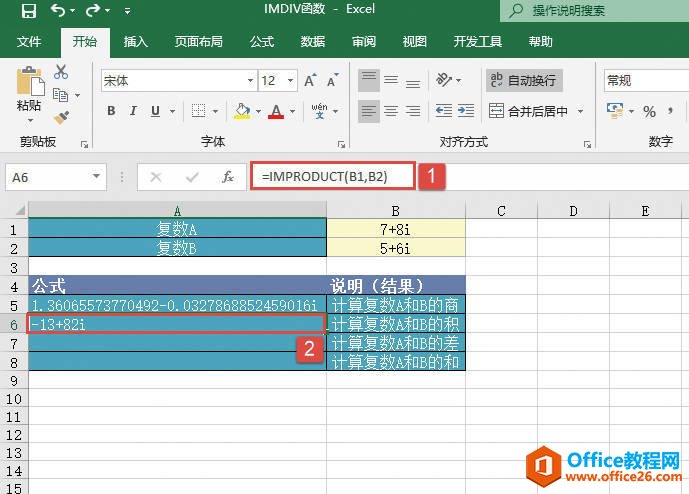The image size is (689, 494).
Task: Increase font size with the larger A
Action: coord(310,81)
